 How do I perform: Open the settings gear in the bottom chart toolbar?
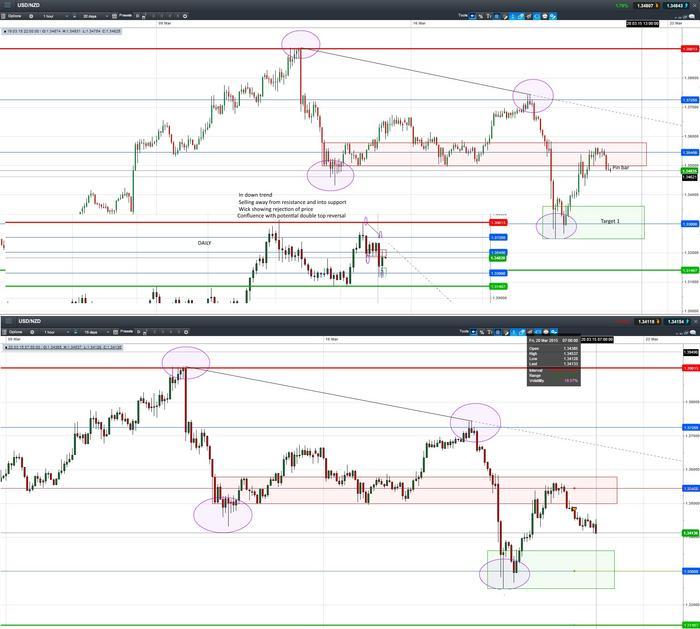coord(32,332)
